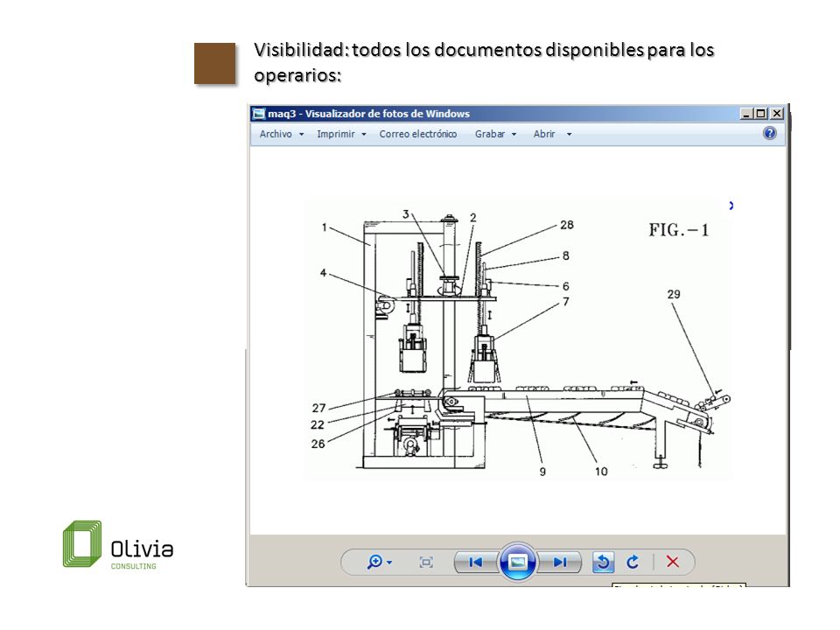Image resolution: width=840 pixels, height=630 pixels.
Task: Click the 'Visibilidad: todos los documentos' heading
Action: pyautogui.click(x=484, y=61)
